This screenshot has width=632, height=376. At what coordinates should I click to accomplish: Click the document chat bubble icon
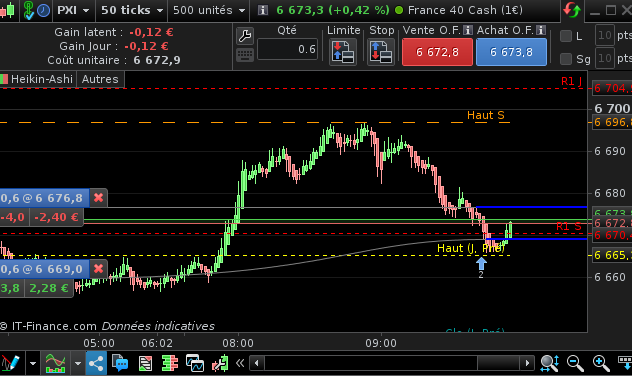click(120, 363)
